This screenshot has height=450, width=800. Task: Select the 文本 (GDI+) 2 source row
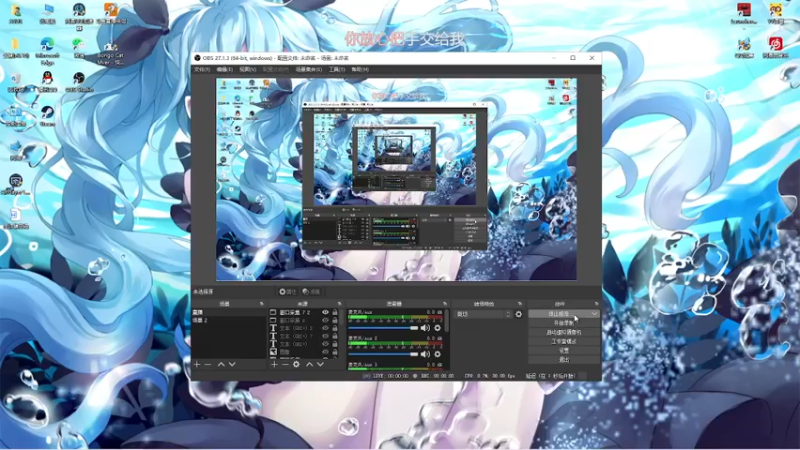point(304,328)
